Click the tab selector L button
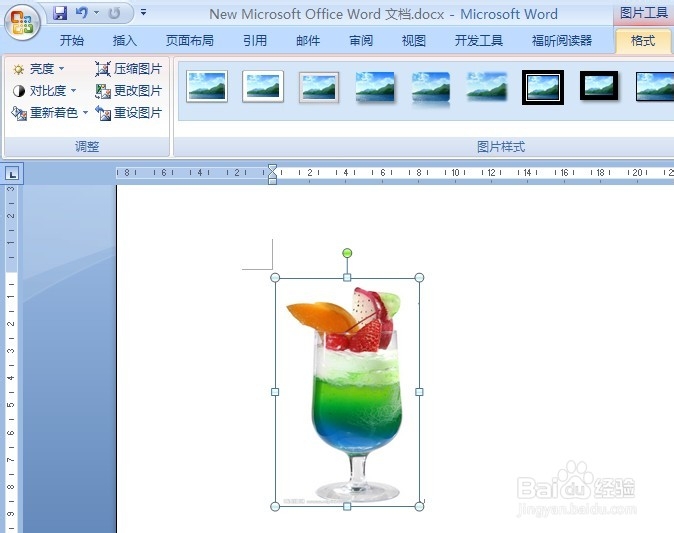The width and height of the screenshot is (674, 533). tap(12, 174)
